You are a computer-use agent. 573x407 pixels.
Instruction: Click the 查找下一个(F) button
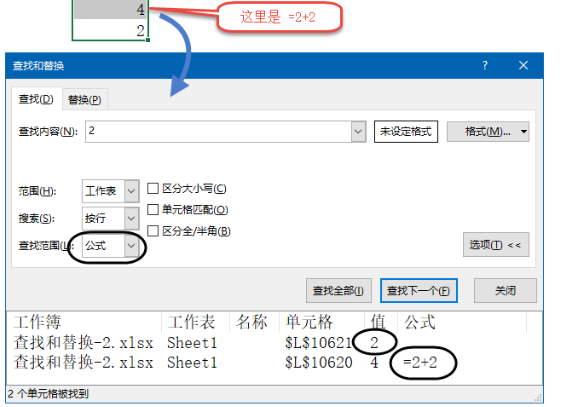pyautogui.click(x=419, y=290)
